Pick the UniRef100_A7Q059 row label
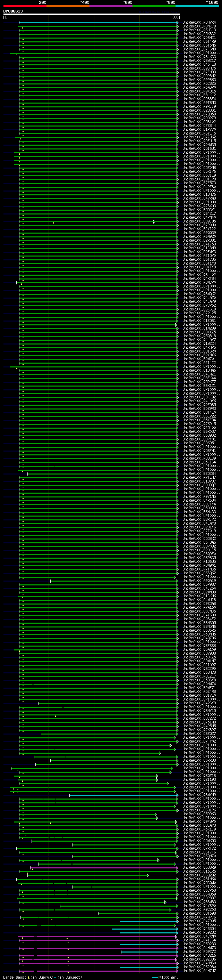Screen dimensions: 222x980 (x=199, y=114)
